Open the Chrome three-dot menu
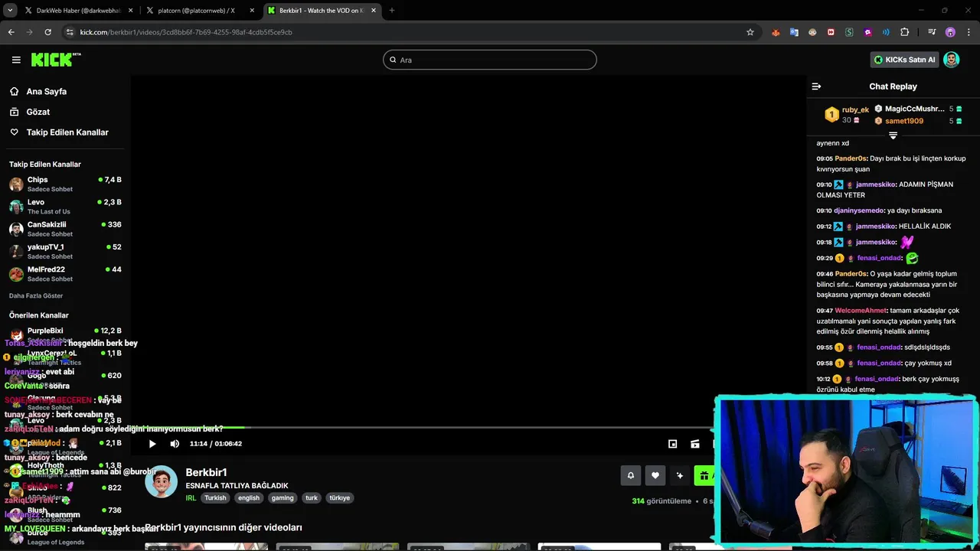980x551 pixels. (968, 32)
